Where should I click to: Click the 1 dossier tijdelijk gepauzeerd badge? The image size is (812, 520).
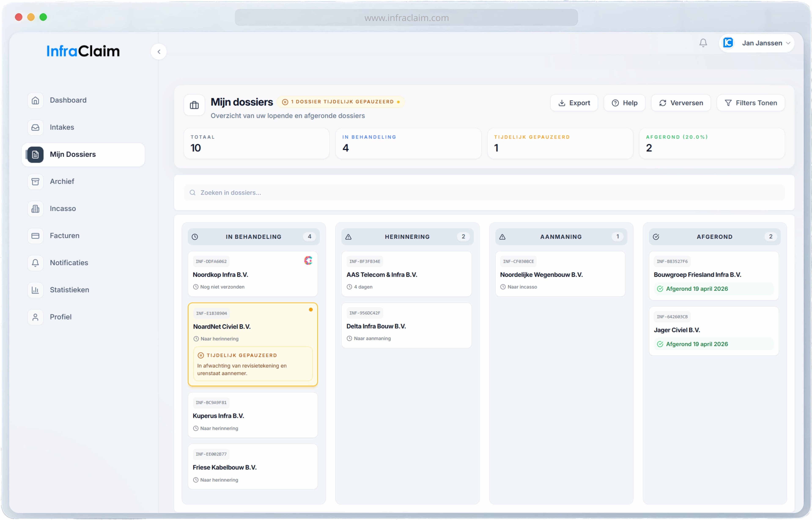pyautogui.click(x=340, y=102)
